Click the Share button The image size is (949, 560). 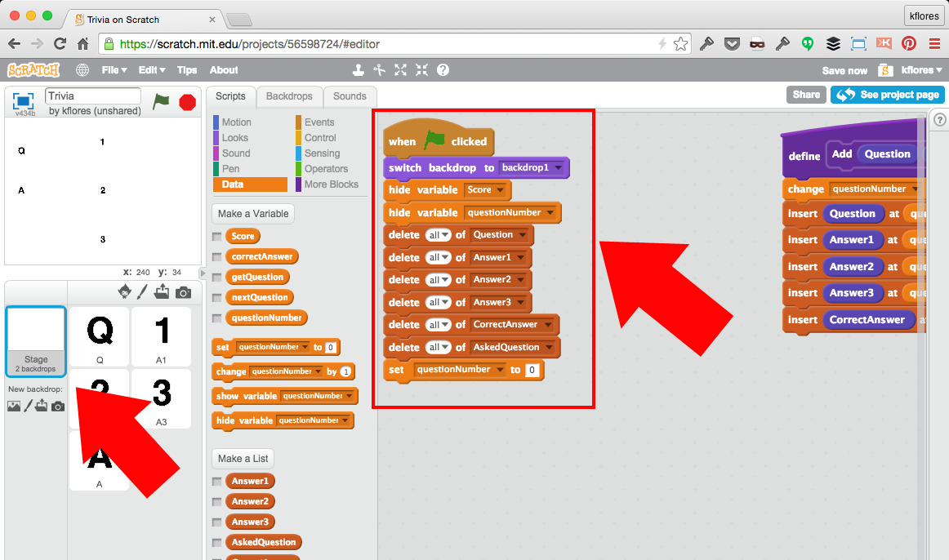coord(806,95)
